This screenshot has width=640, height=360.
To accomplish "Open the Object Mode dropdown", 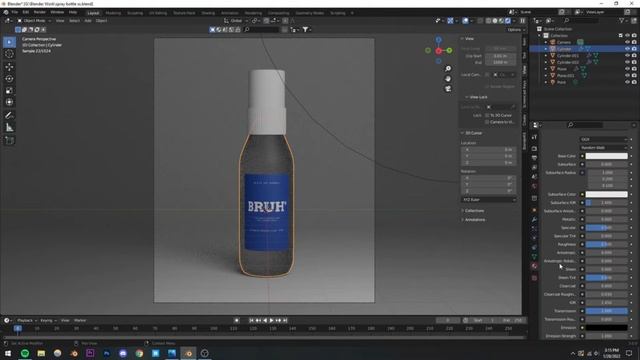I will click(34, 20).
